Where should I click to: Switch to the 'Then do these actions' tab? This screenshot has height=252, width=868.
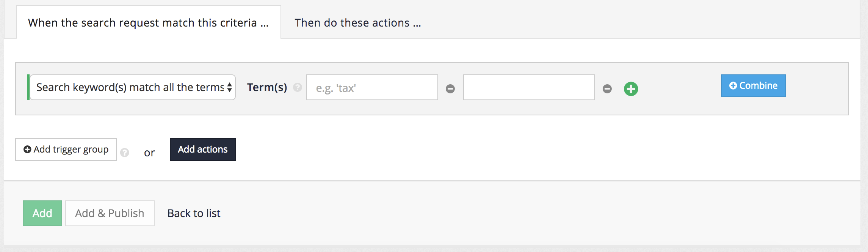[358, 23]
